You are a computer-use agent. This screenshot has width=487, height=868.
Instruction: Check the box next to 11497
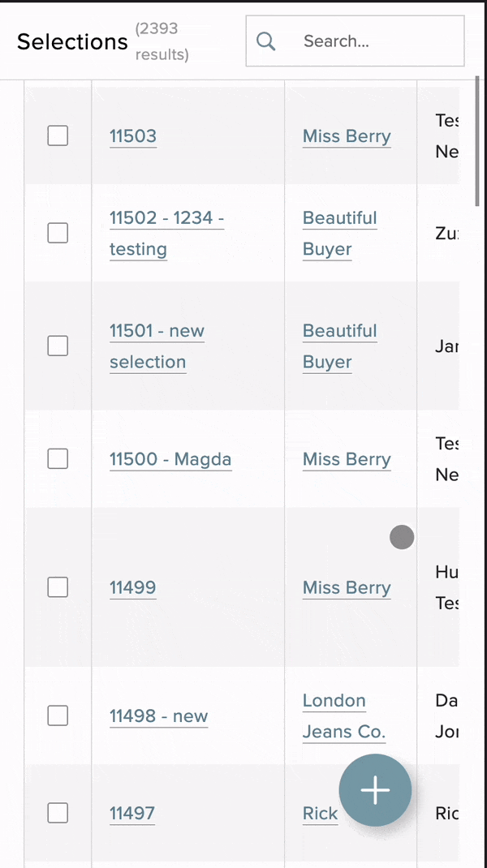point(58,812)
